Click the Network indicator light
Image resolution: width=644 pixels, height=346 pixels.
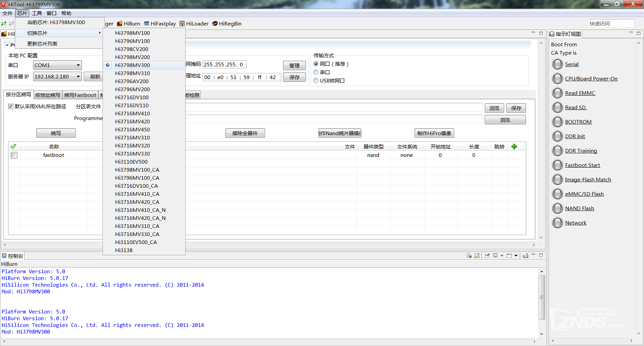pyautogui.click(x=557, y=223)
